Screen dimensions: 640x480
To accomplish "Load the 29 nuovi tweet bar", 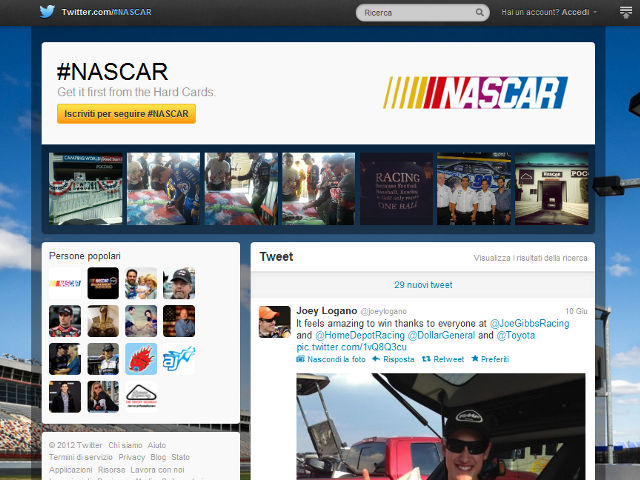I will click(x=422, y=285).
